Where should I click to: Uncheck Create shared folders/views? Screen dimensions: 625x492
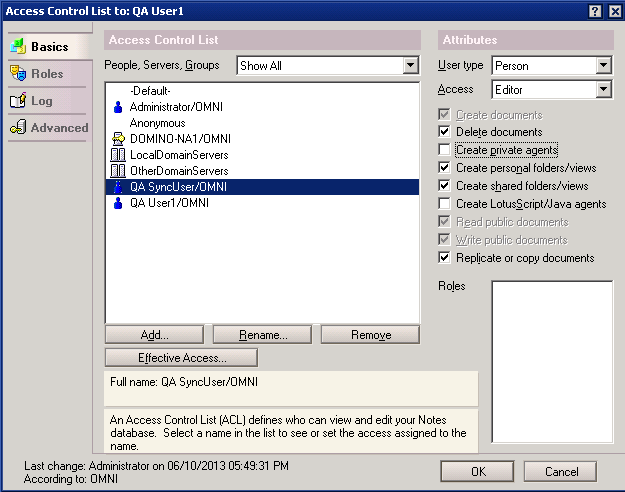pos(444,185)
